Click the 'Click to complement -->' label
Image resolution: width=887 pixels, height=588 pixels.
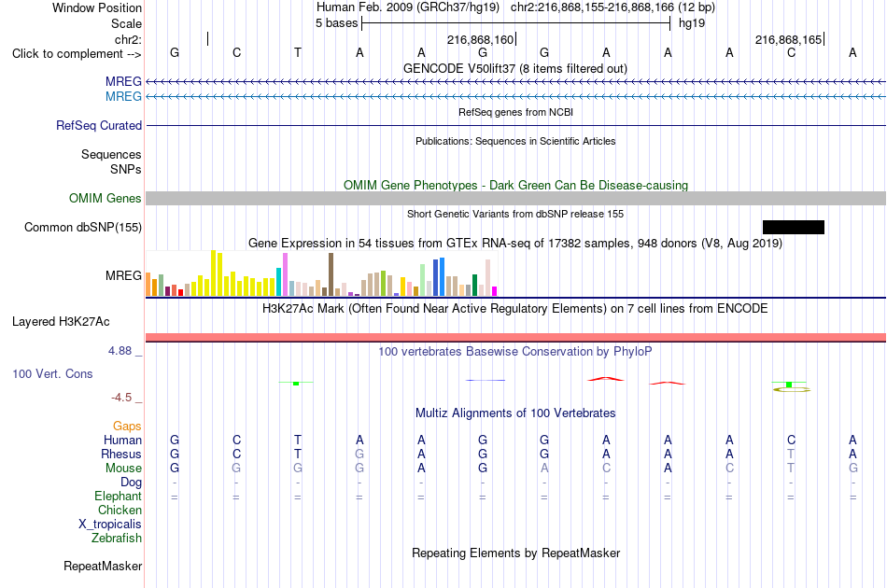(77, 54)
